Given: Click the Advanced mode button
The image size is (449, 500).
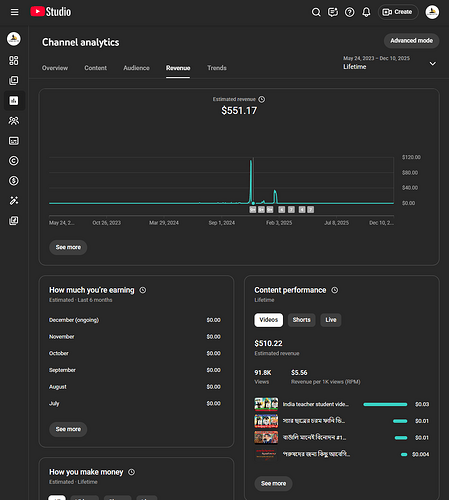Looking at the screenshot, I should 411,41.
